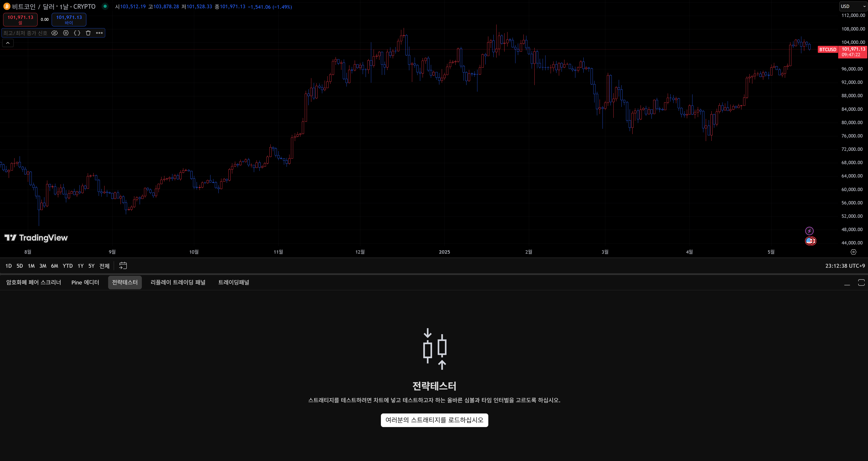The height and width of the screenshot is (461, 868).
Task: Open indicator settings hexagon icon
Action: coord(66,33)
